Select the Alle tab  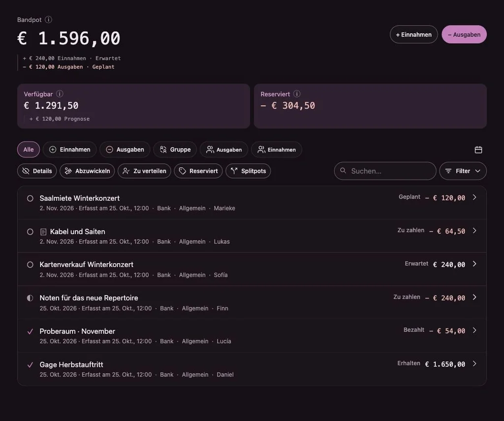tap(28, 150)
